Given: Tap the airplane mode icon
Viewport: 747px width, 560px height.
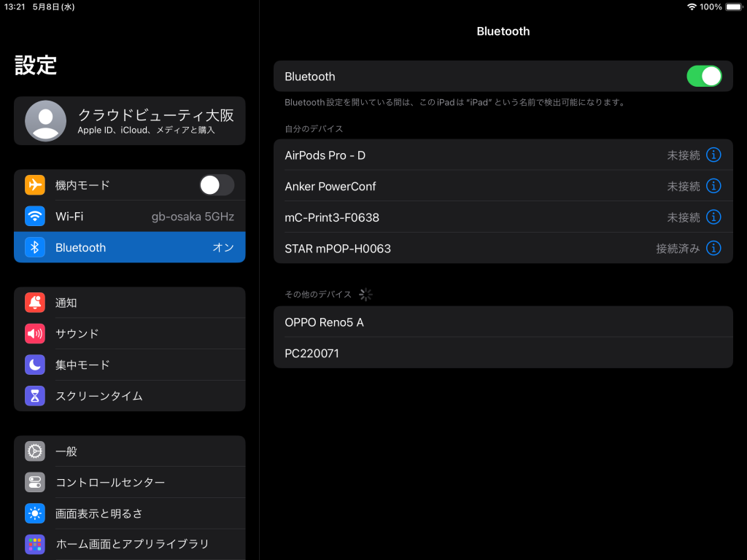Looking at the screenshot, I should point(35,185).
